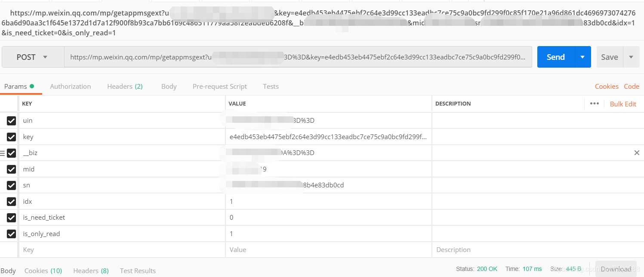The height and width of the screenshot is (277, 644).
Task: Open the response Headers (8) tab
Action: click(x=91, y=271)
